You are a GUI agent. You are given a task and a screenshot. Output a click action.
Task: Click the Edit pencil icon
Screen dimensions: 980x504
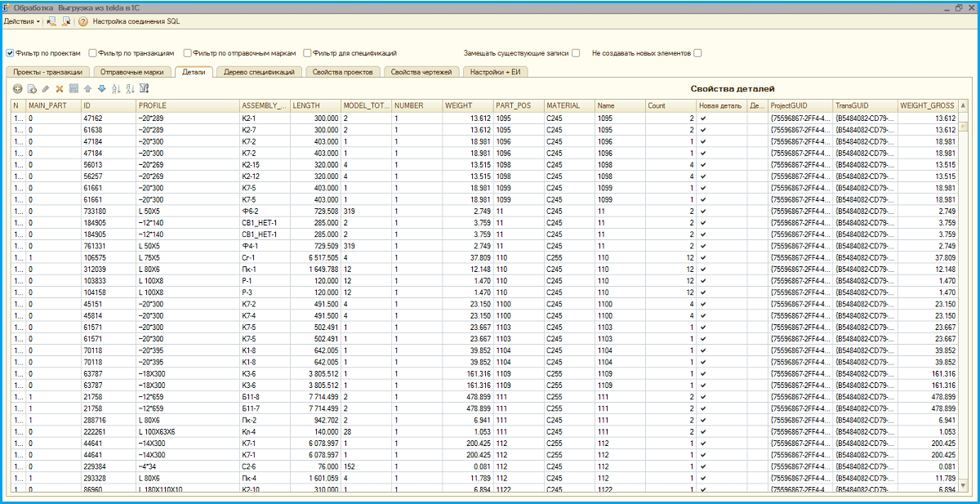(45, 88)
